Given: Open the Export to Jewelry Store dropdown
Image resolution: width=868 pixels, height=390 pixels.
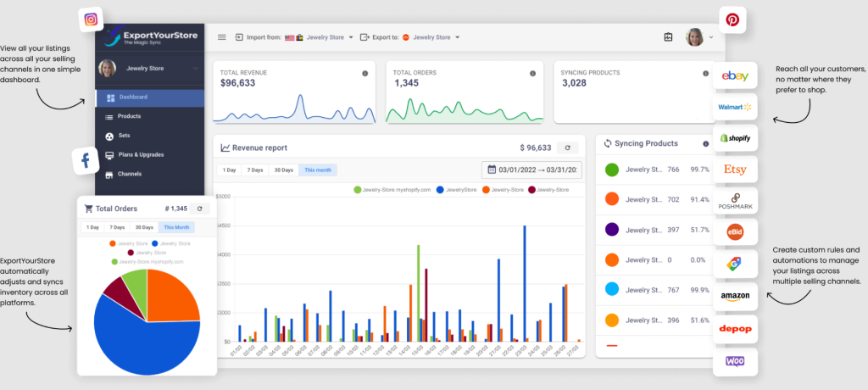Looking at the screenshot, I should (437, 37).
